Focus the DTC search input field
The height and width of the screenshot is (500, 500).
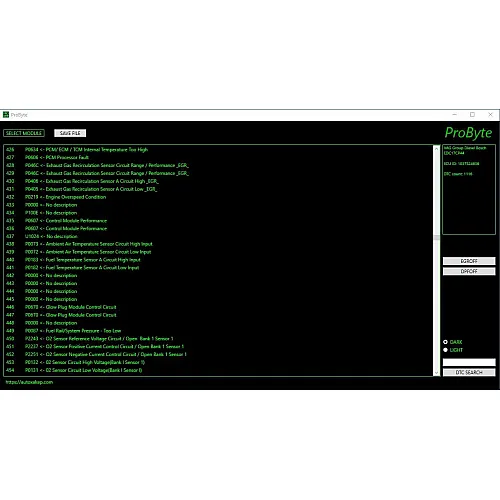pyautogui.click(x=469, y=362)
